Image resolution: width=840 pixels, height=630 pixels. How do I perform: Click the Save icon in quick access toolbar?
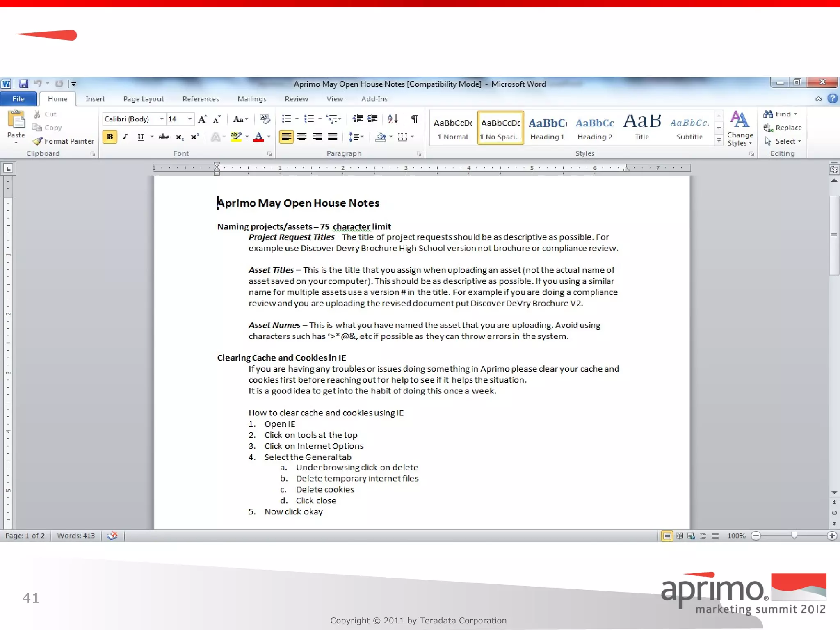pyautogui.click(x=24, y=84)
